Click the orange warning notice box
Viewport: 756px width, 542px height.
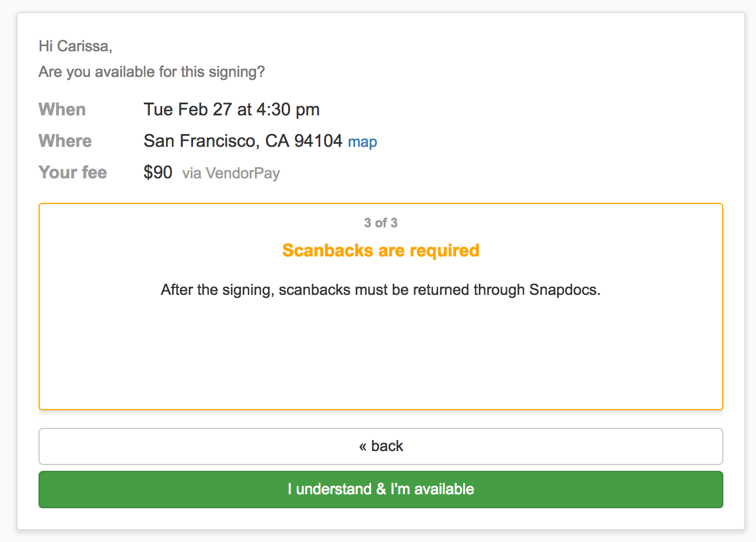click(380, 350)
